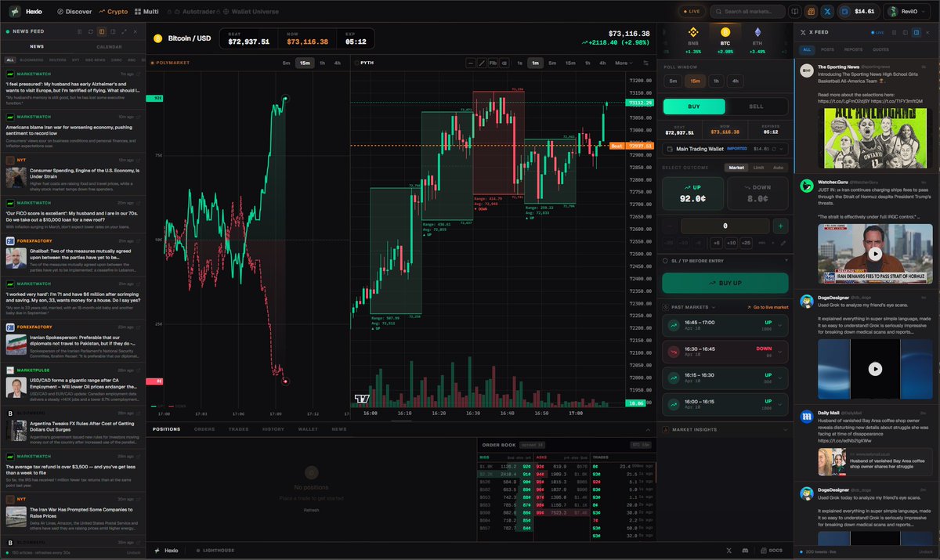Open the History tab in bottom panel
The width and height of the screenshot is (940, 560).
pyautogui.click(x=273, y=429)
